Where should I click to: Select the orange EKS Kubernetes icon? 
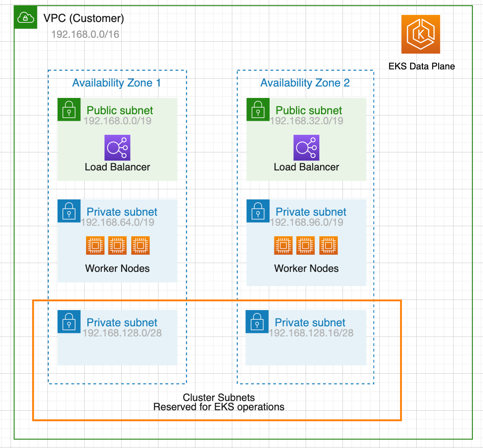coord(420,35)
